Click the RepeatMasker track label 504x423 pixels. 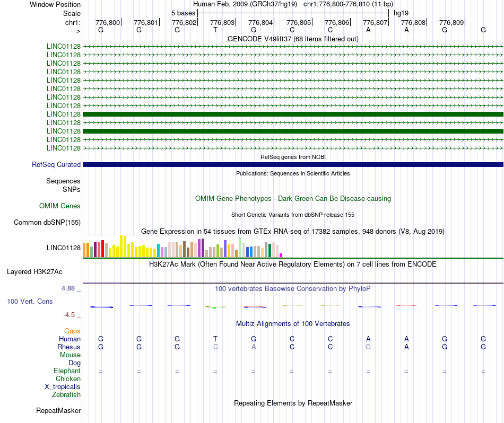pos(58,410)
